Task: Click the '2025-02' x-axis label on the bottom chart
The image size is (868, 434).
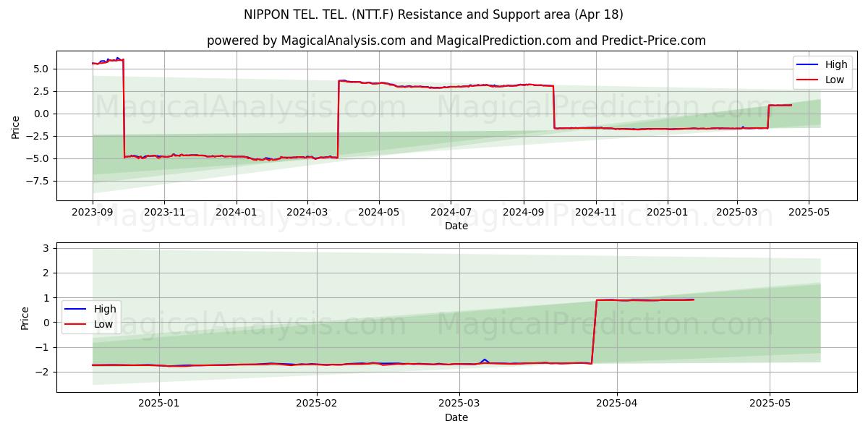Action: [318, 405]
